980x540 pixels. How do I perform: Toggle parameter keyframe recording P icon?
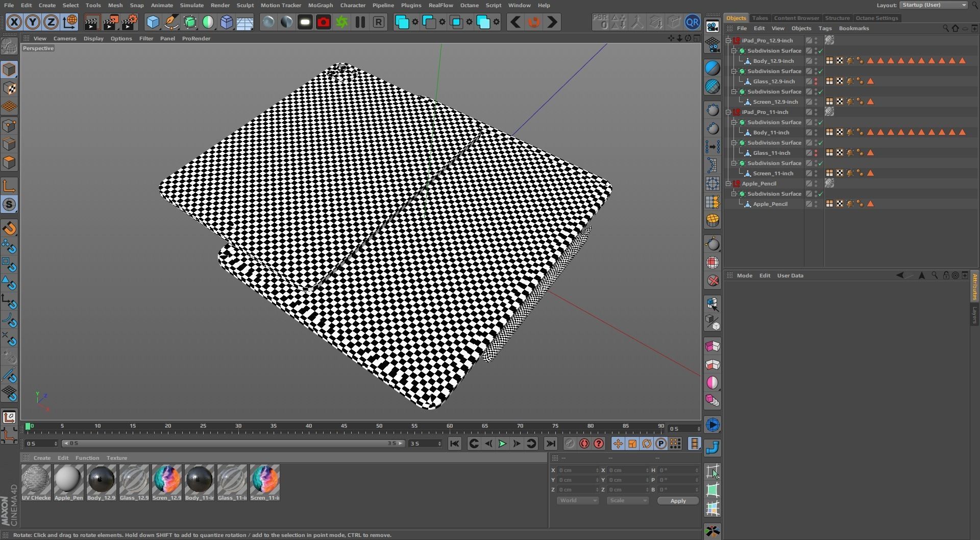point(661,443)
